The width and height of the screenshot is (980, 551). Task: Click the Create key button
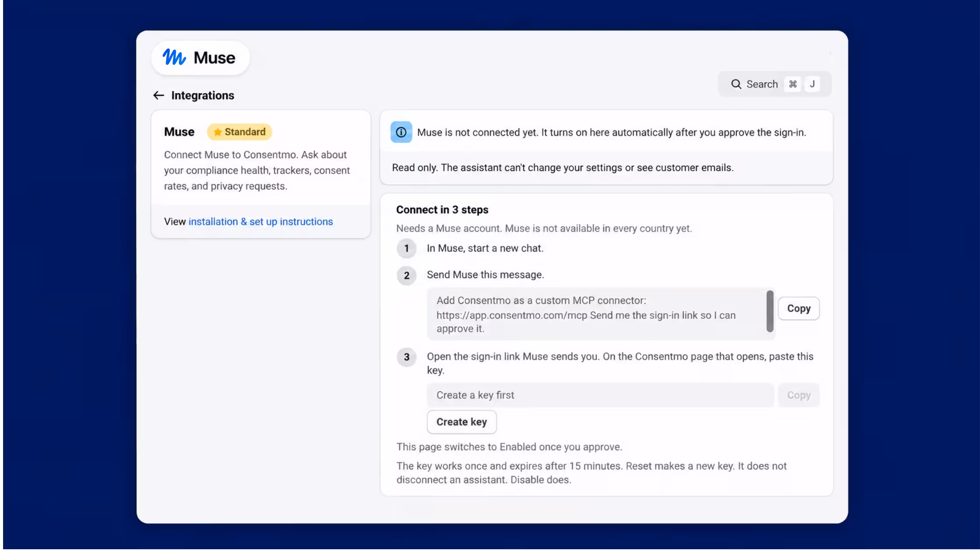pos(462,422)
